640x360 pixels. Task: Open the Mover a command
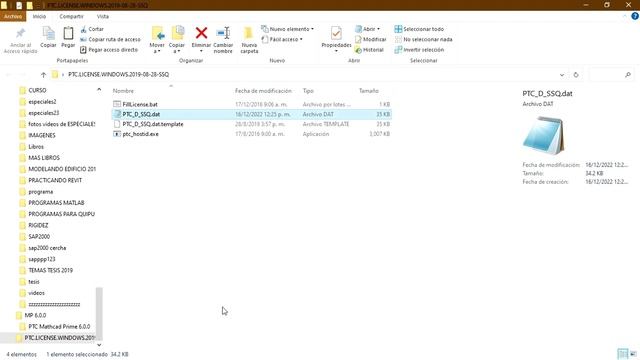tap(157, 40)
